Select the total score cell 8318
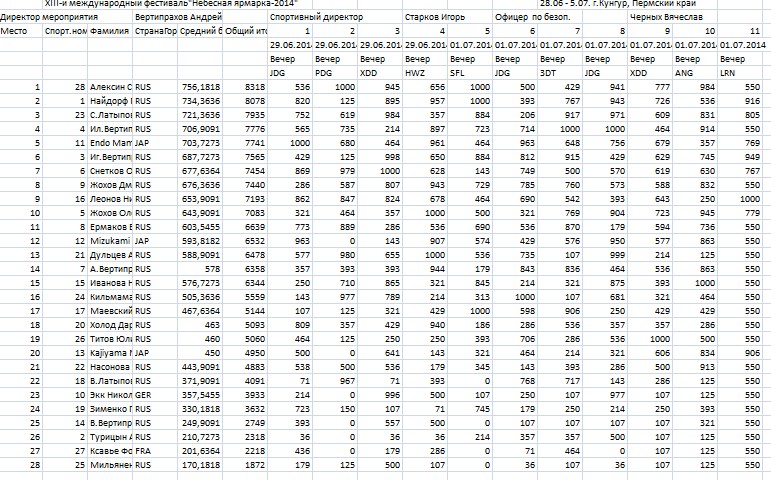771x480 pixels. coord(245,87)
